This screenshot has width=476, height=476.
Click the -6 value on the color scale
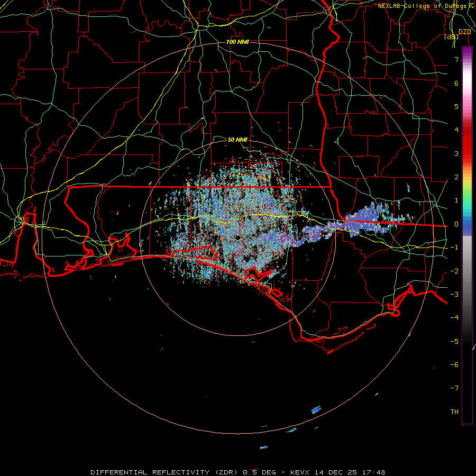(x=454, y=365)
